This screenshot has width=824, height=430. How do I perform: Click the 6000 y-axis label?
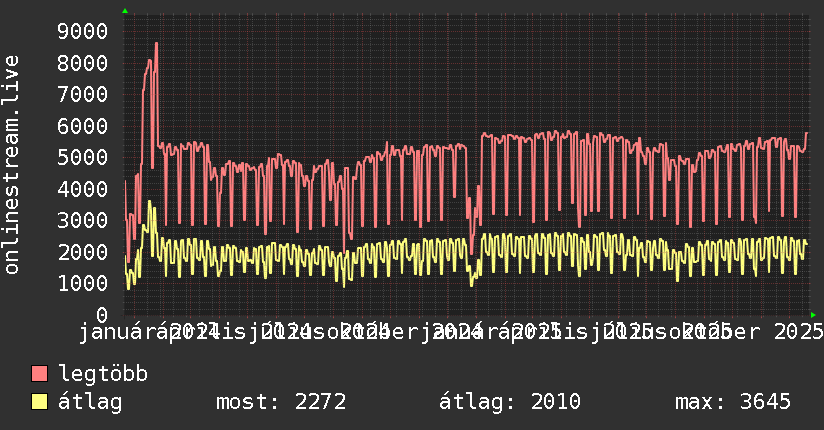click(83, 126)
